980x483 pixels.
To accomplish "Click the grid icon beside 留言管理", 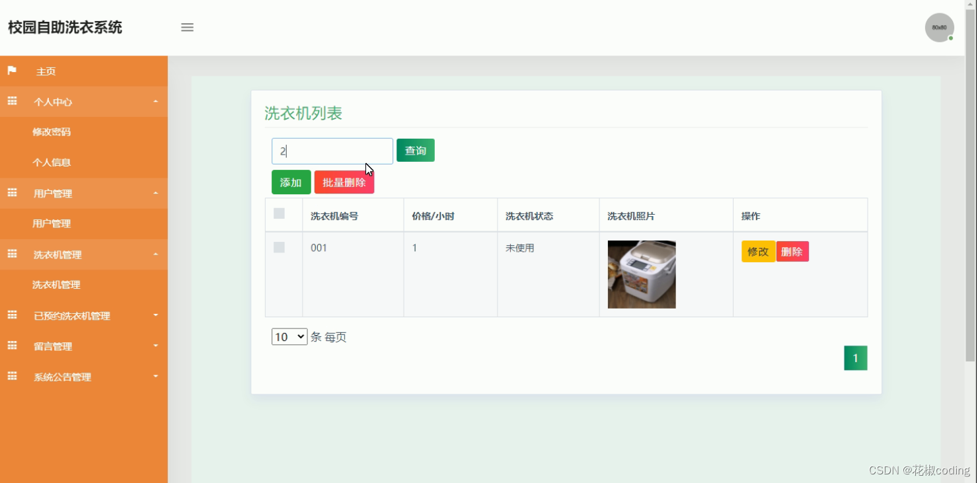I will pos(12,346).
